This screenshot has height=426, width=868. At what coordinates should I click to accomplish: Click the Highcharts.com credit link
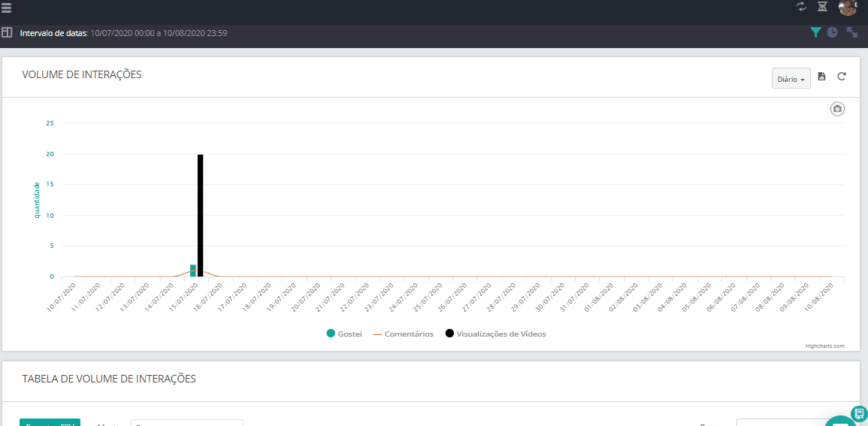(824, 346)
